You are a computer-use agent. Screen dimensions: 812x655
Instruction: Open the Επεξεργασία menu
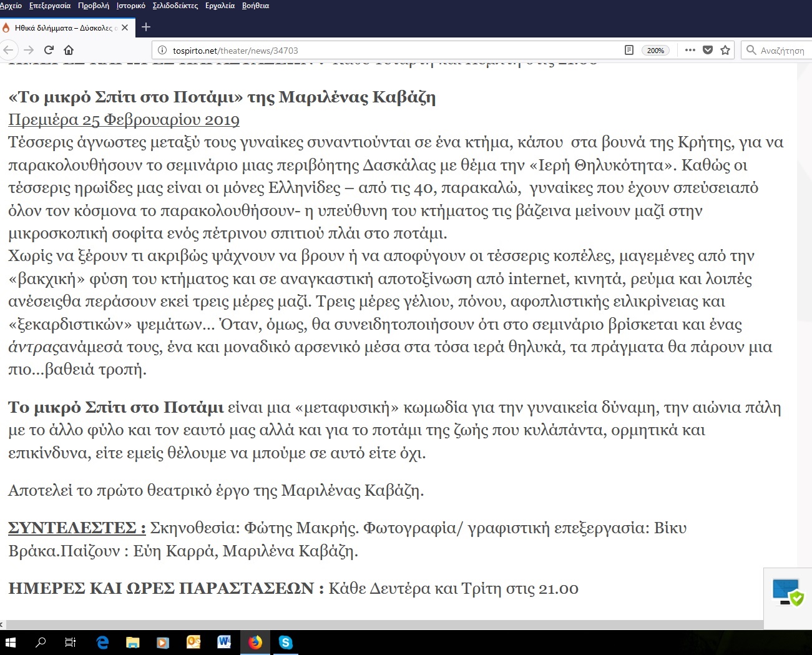[50, 6]
